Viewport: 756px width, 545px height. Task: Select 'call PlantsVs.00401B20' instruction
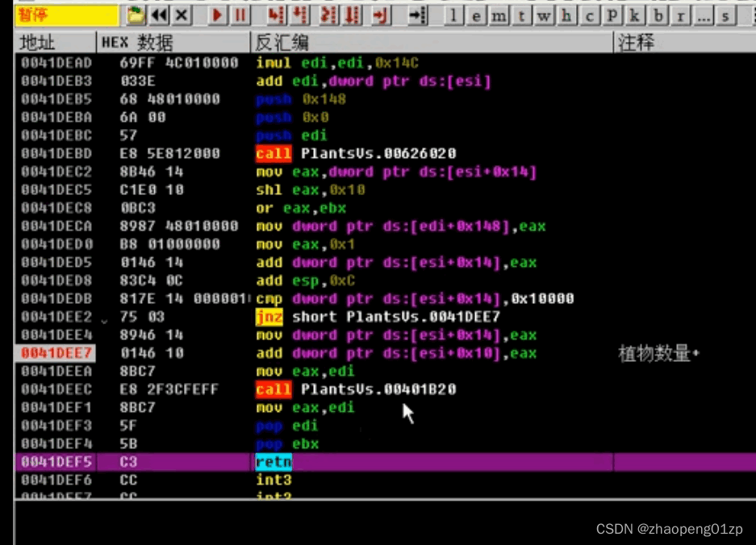tap(356, 389)
